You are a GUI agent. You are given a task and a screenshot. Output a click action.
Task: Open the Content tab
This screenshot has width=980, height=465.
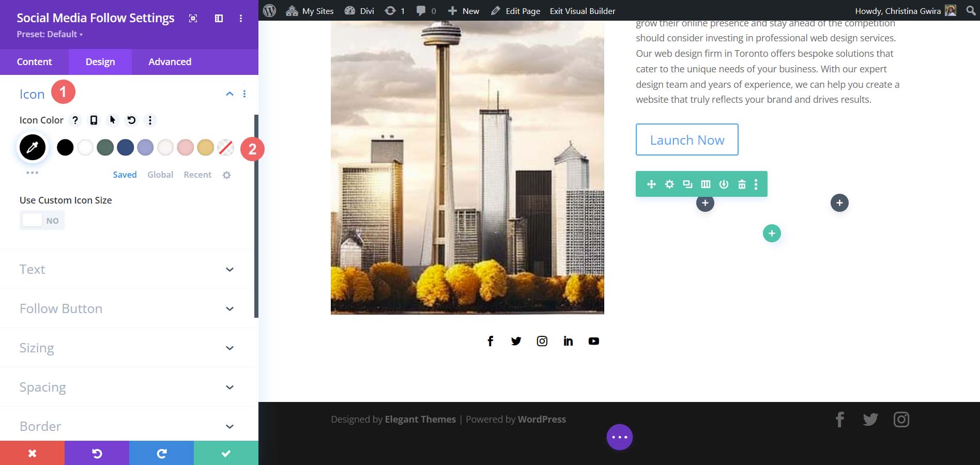(34, 61)
